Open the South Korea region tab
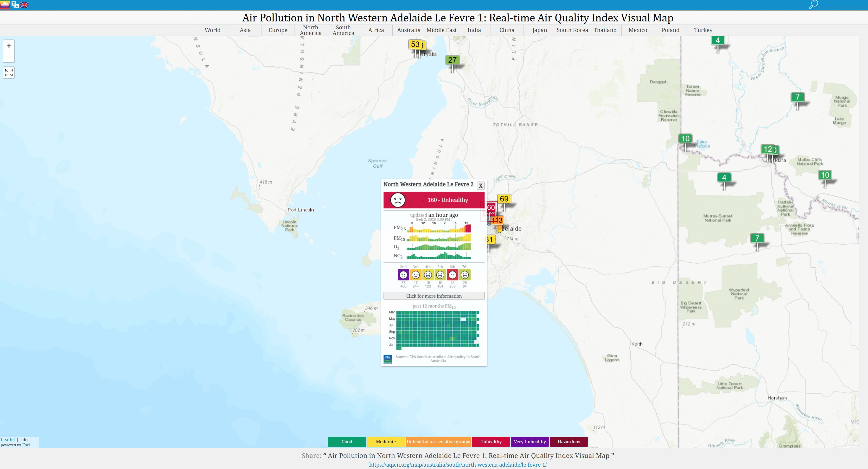This screenshot has width=868, height=469. [572, 30]
